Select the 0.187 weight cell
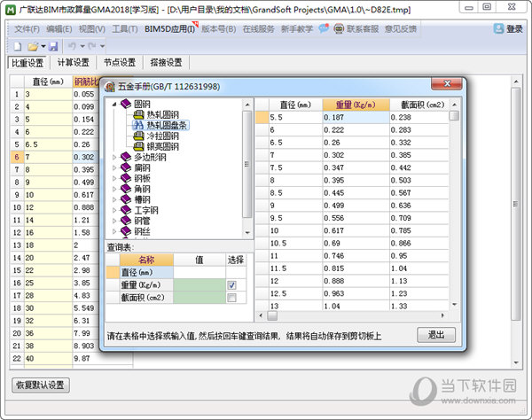 (x=356, y=117)
